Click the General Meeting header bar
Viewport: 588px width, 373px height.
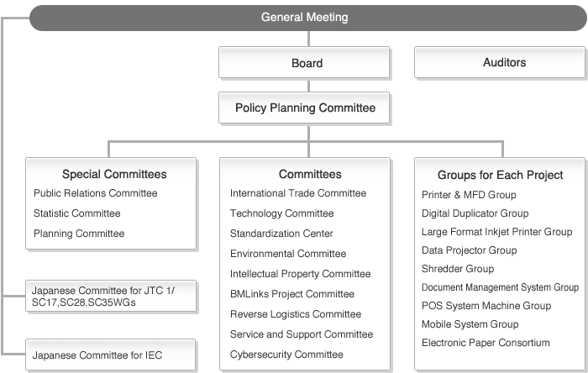pyautogui.click(x=304, y=17)
